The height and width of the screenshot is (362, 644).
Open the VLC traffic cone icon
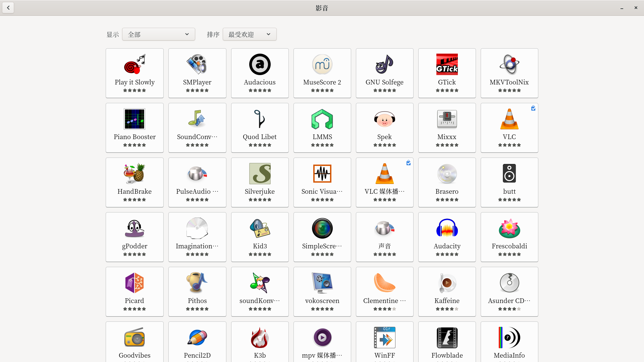pos(509,119)
